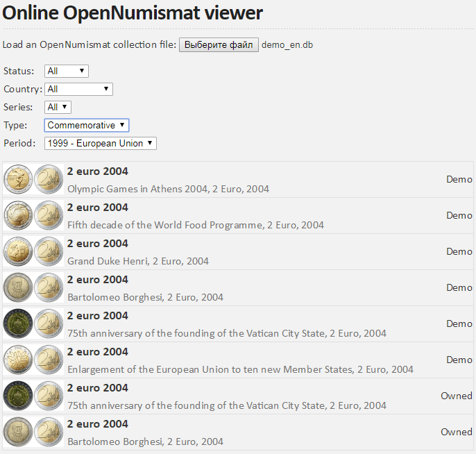The image size is (476, 454).
Task: Click obverse image of Grand Duke Henri coin
Action: pyautogui.click(x=18, y=251)
